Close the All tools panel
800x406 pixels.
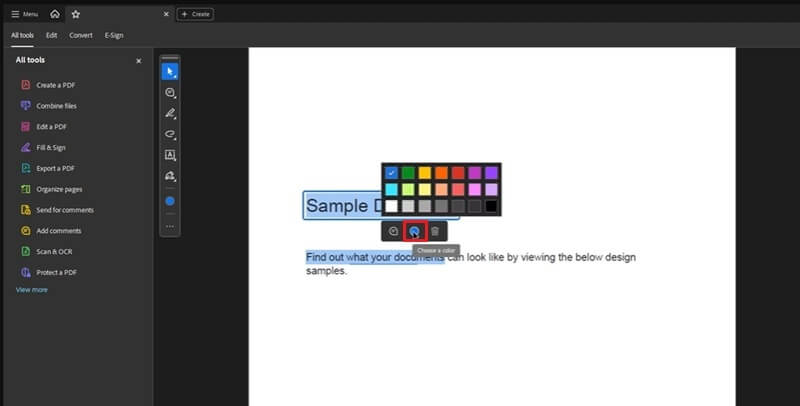point(138,61)
